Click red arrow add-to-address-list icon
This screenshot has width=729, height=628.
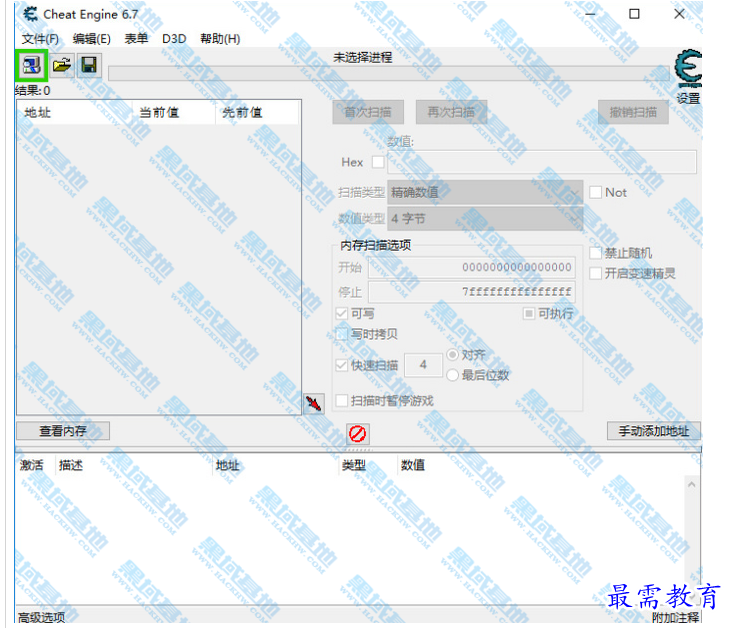(x=314, y=403)
